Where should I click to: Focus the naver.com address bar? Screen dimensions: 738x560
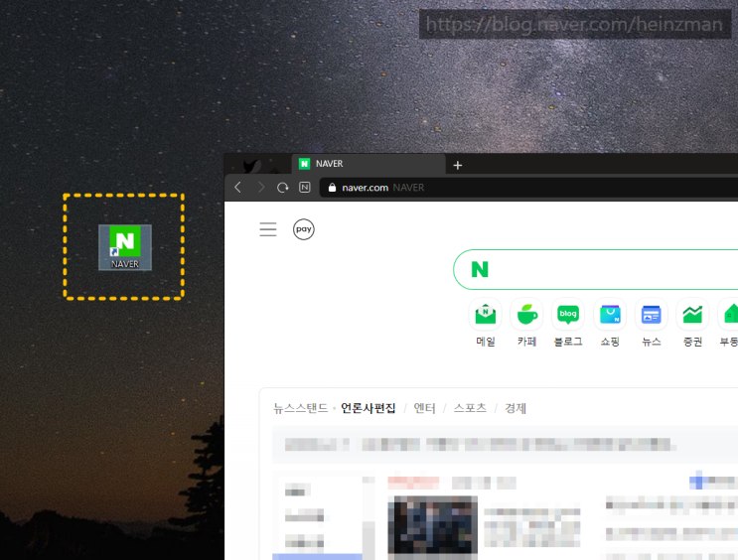528,188
